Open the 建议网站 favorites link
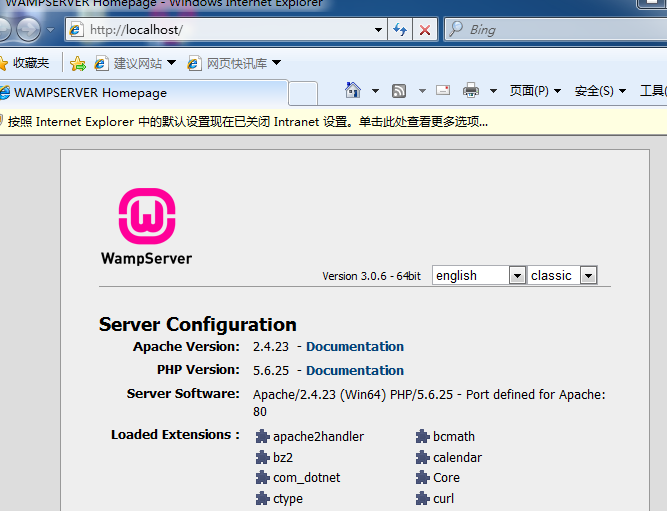 (129, 63)
